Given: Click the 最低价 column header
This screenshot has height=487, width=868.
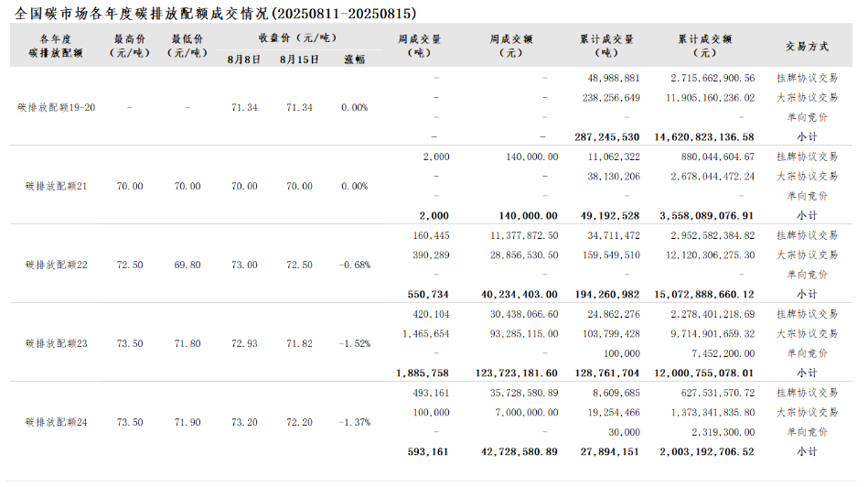Looking at the screenshot, I should pyautogui.click(x=188, y=46).
